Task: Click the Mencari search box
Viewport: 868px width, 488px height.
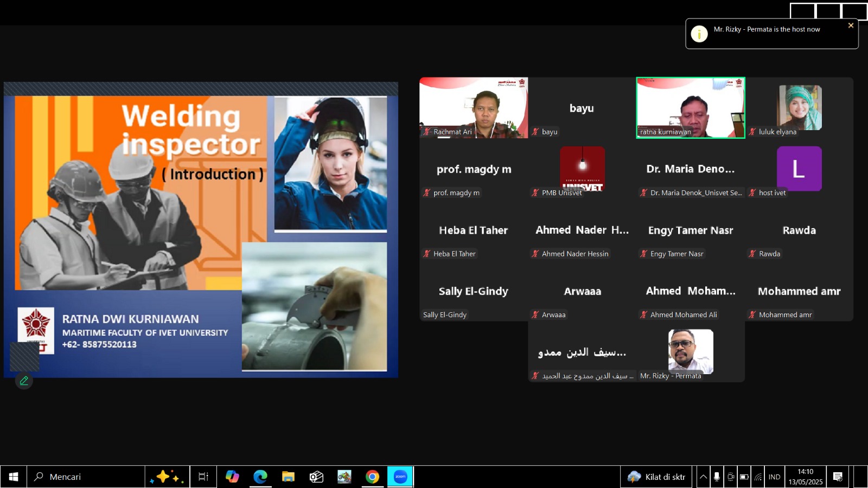Action: pos(86,477)
